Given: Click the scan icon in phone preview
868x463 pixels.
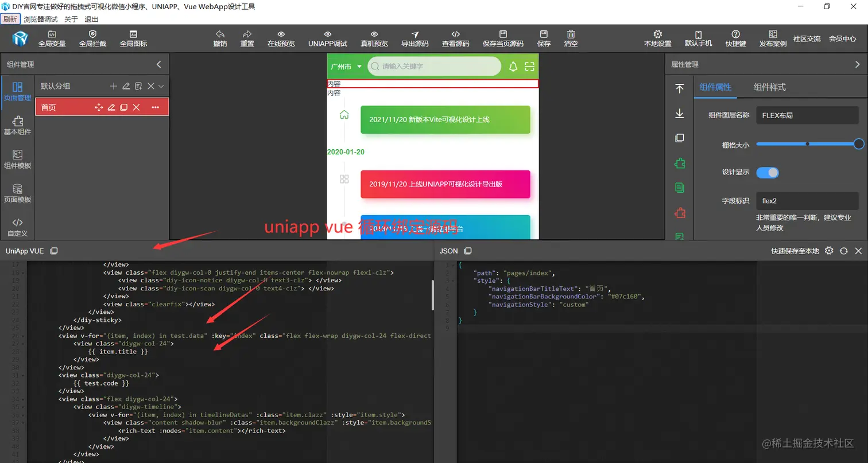Looking at the screenshot, I should coord(529,67).
